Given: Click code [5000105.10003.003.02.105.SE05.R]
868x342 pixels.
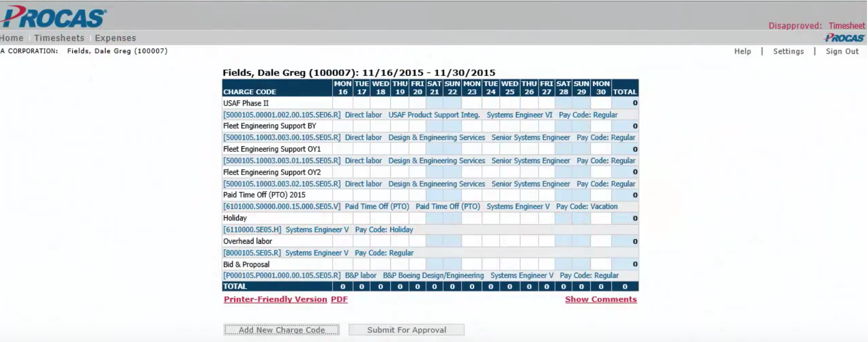Looking at the screenshot, I should [282, 184].
